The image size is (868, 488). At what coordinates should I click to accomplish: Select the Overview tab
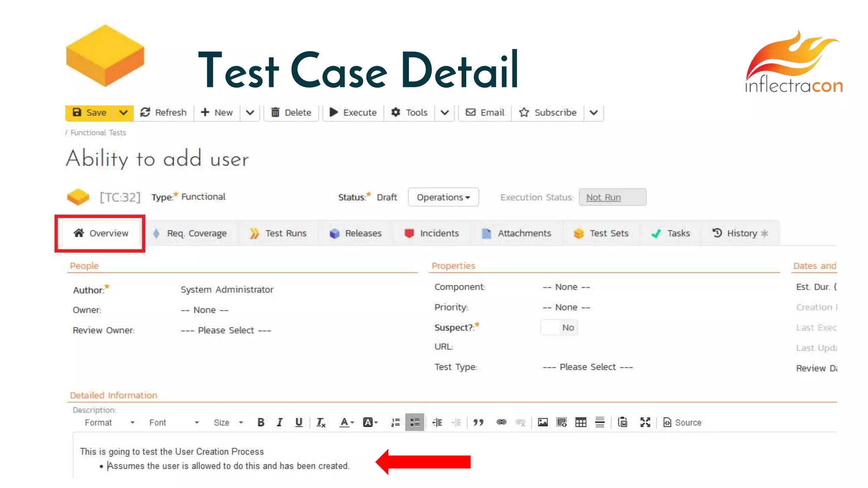(101, 233)
